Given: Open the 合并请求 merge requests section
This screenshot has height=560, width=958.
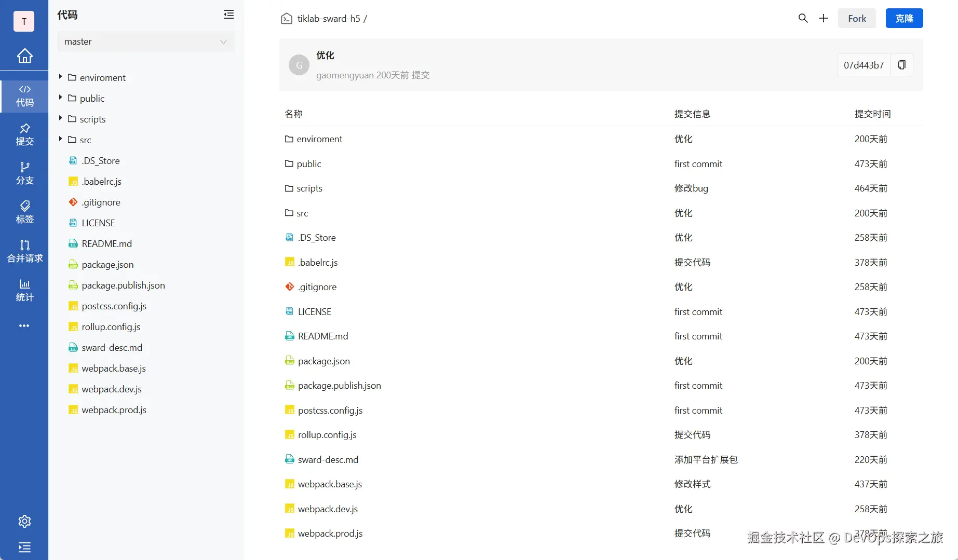Looking at the screenshot, I should point(24,251).
